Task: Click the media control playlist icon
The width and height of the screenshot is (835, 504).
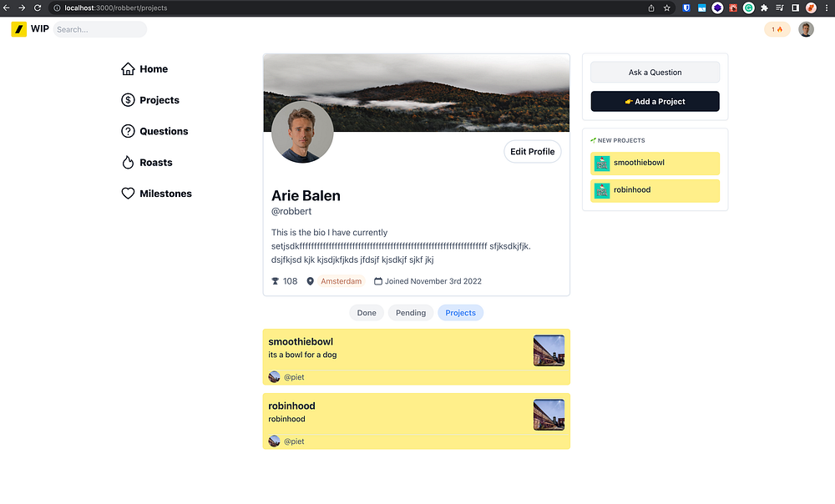Action: [x=780, y=8]
